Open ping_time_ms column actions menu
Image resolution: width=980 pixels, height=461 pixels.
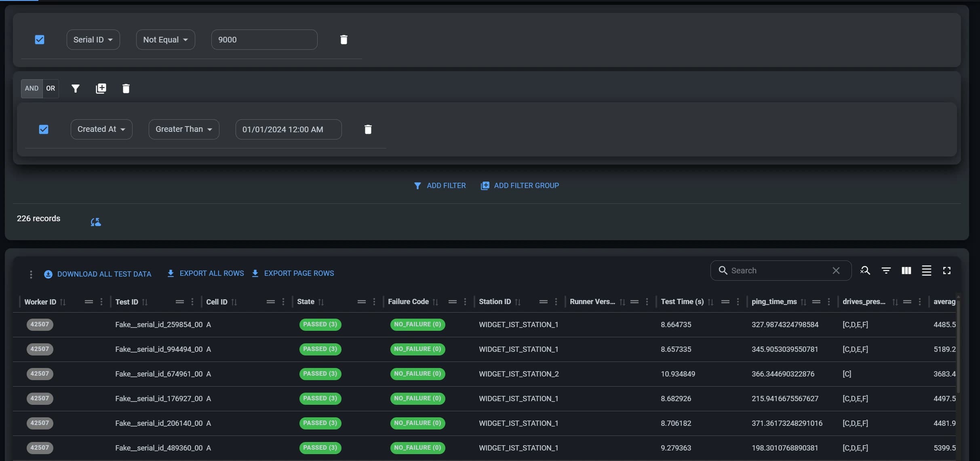click(828, 302)
